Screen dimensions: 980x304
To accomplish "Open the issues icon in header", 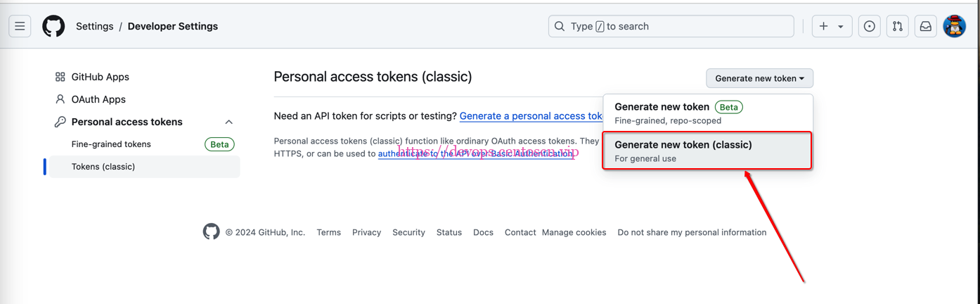I will coord(870,27).
